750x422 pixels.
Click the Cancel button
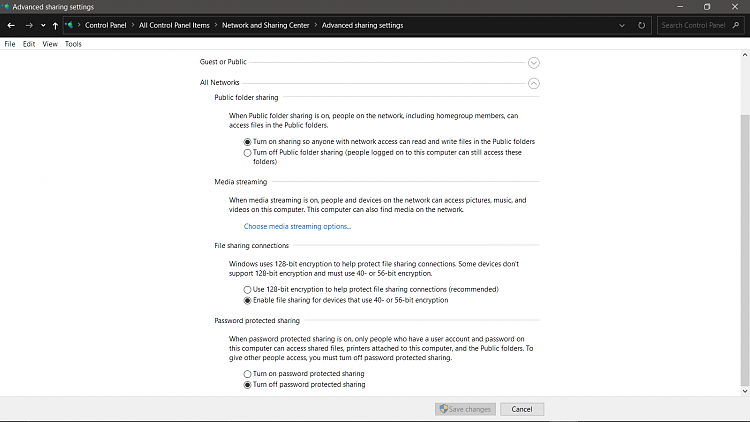pyautogui.click(x=522, y=409)
